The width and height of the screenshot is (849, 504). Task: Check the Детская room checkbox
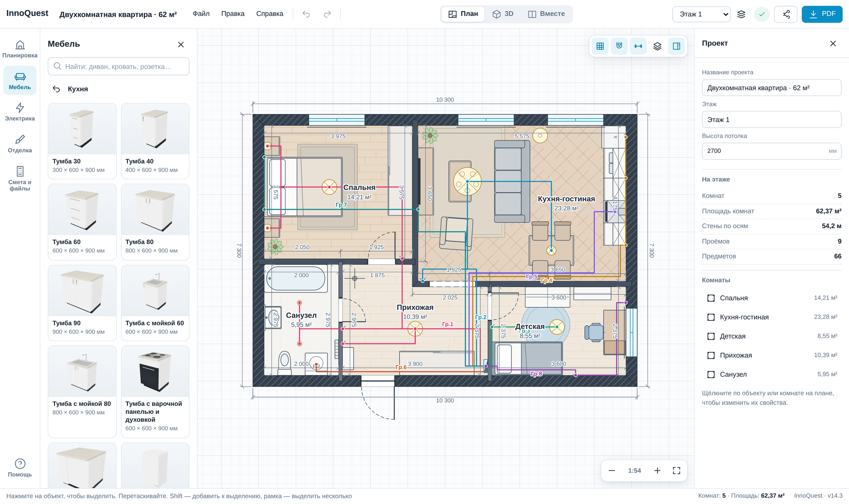[x=711, y=336]
